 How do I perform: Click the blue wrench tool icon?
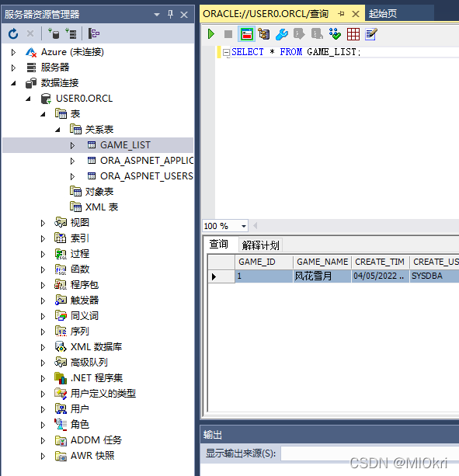[x=282, y=34]
